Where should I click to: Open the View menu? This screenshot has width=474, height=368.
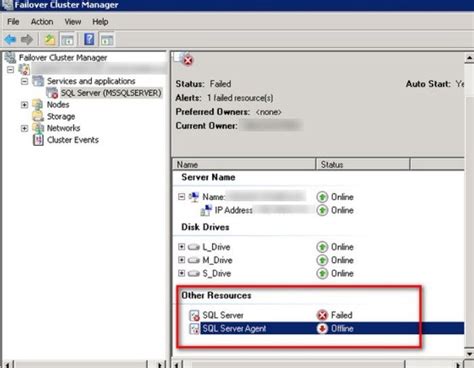click(73, 22)
